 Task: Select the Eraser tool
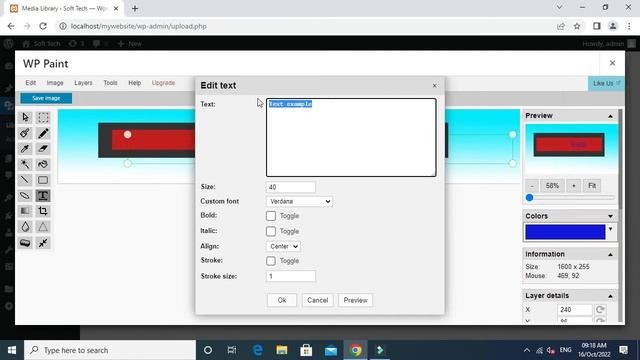click(43, 149)
